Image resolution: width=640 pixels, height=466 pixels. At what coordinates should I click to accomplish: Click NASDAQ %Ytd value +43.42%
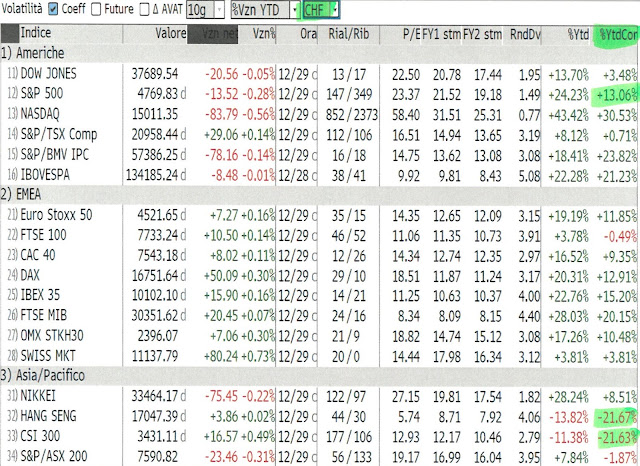[x=568, y=115]
